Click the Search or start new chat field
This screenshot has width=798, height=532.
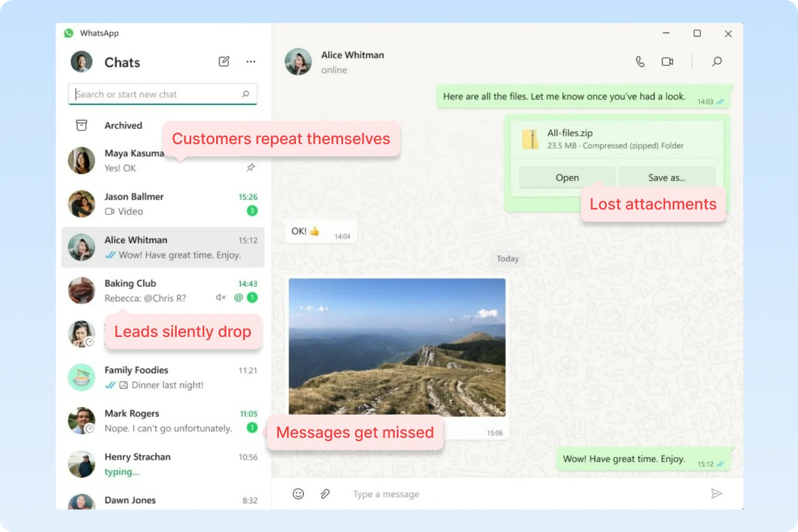coord(162,94)
